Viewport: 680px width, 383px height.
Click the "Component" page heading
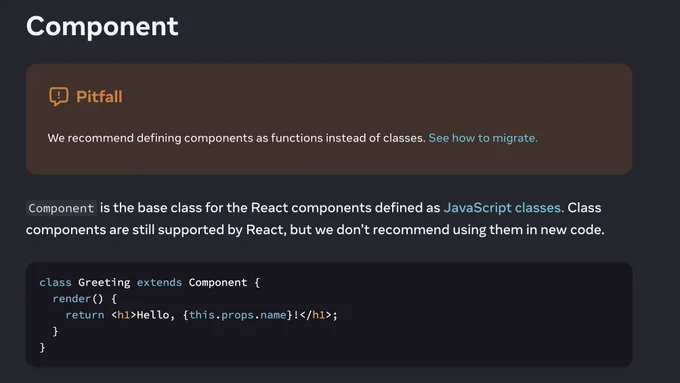(102, 26)
